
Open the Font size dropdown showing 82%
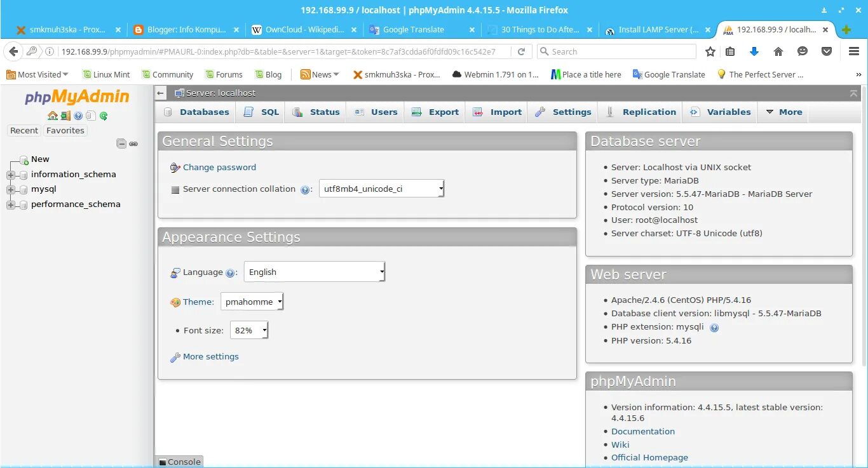point(249,330)
